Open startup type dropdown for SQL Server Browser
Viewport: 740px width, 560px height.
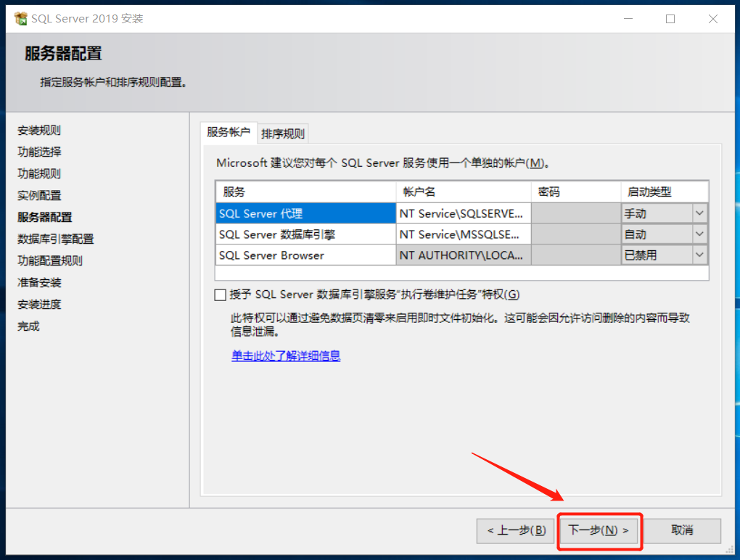699,255
